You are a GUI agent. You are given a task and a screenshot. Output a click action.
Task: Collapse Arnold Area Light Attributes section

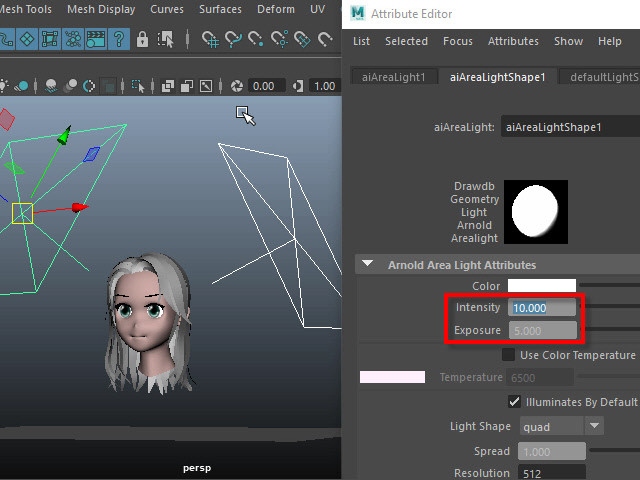click(367, 265)
